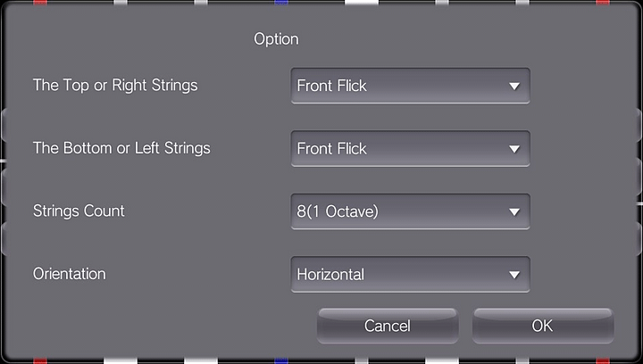Click the Strings Count dropdown arrow
The height and width of the screenshot is (364, 643).
pos(514,212)
